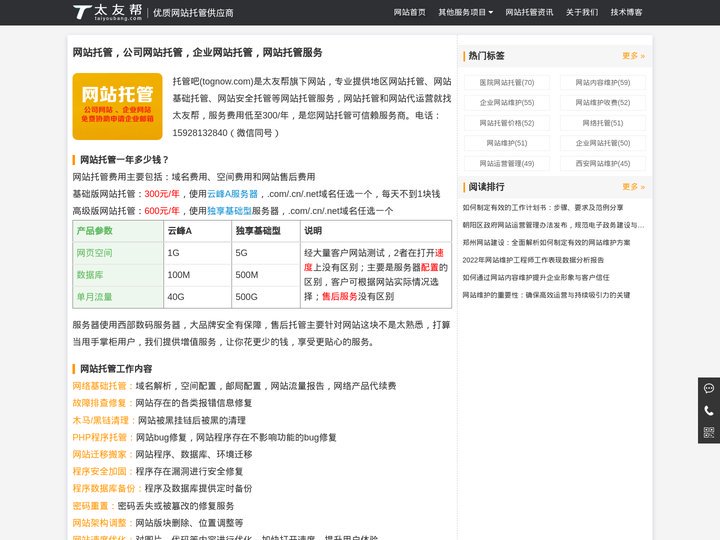The image size is (720, 540).
Task: Select the 网站托管价格(52) tag
Action: (507, 123)
